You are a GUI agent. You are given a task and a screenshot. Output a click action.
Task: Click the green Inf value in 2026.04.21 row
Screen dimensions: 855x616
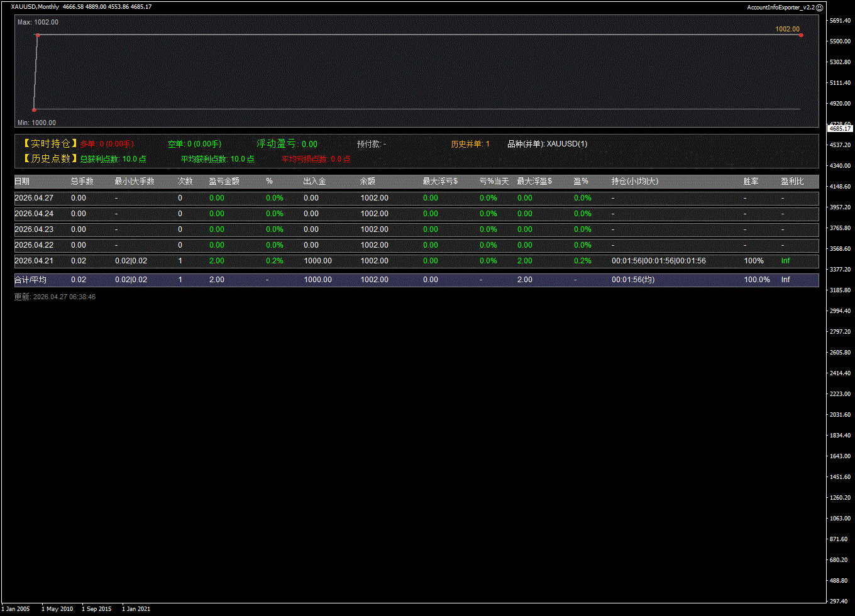point(785,261)
